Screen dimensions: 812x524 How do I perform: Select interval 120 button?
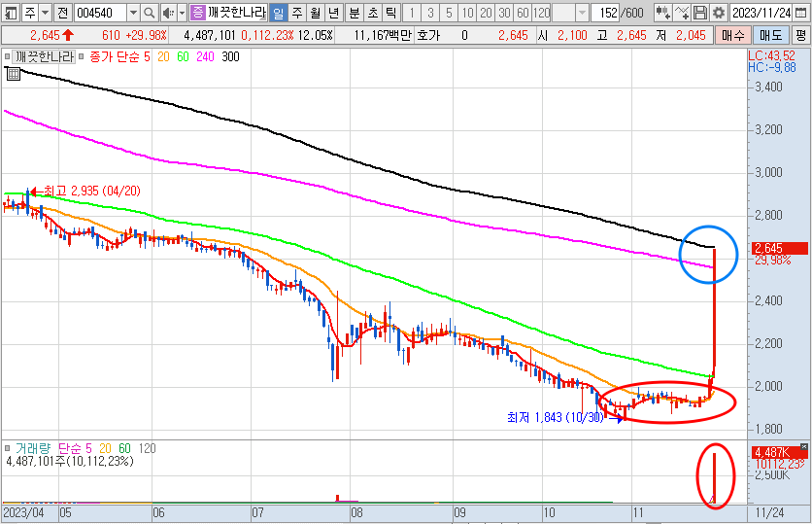[542, 13]
